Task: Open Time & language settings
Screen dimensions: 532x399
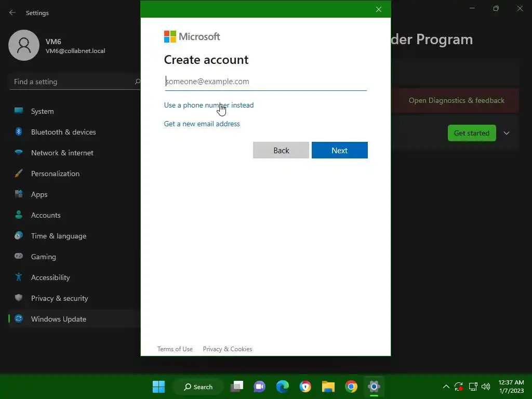Action: pos(75,236)
